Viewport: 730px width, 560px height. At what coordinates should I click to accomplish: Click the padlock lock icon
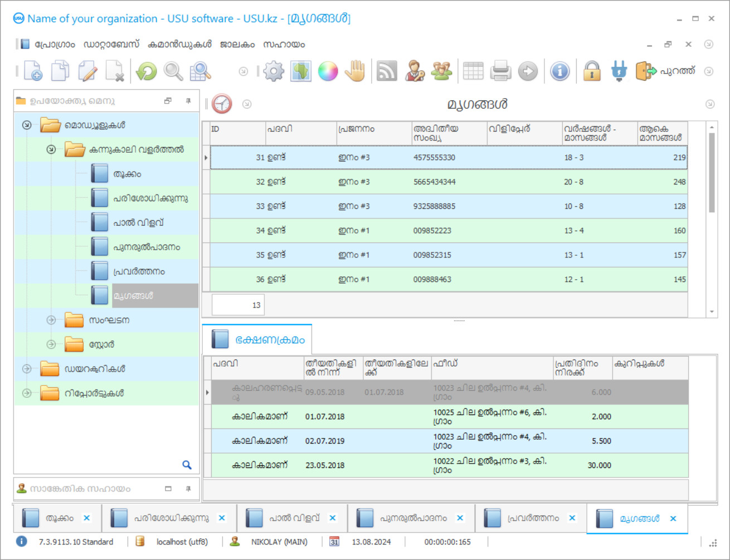pos(592,71)
